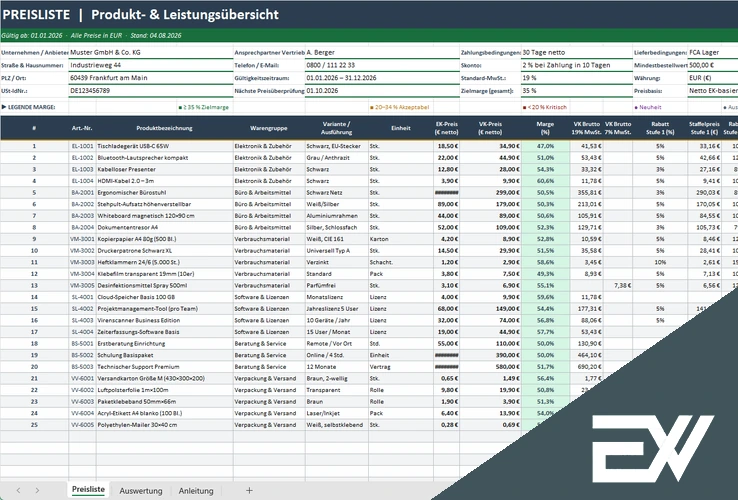The height and width of the screenshot is (500, 738).
Task: Go to previous sheet using left arrow
Action: tap(18, 491)
